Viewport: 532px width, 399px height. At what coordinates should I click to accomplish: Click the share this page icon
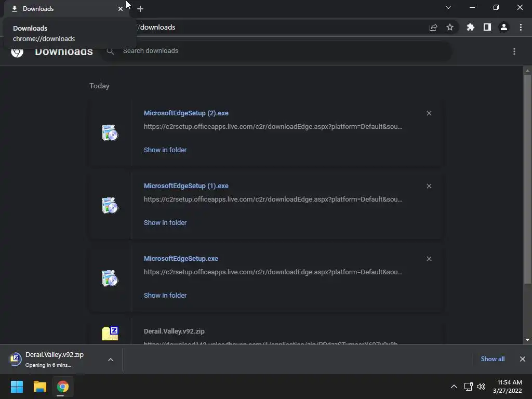tap(433, 28)
